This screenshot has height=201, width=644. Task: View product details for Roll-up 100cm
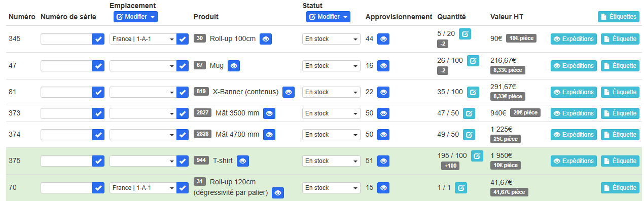click(266, 39)
